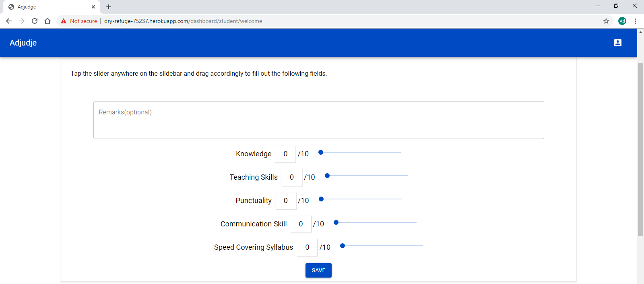Click the Adjudje header title

click(23, 43)
